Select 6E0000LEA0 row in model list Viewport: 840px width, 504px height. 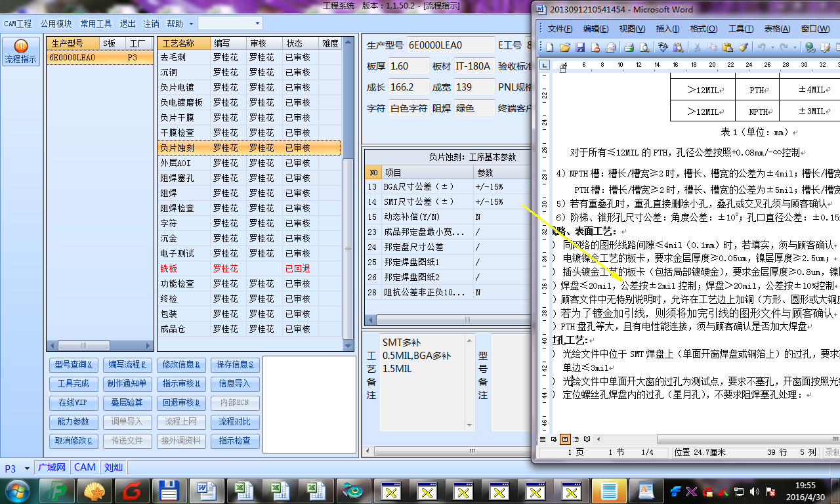pyautogui.click(x=100, y=57)
